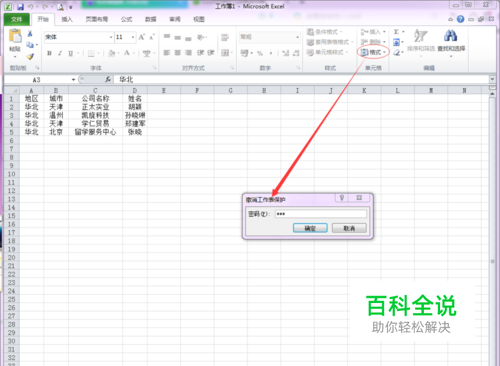Click the Copy icon

tap(30, 45)
